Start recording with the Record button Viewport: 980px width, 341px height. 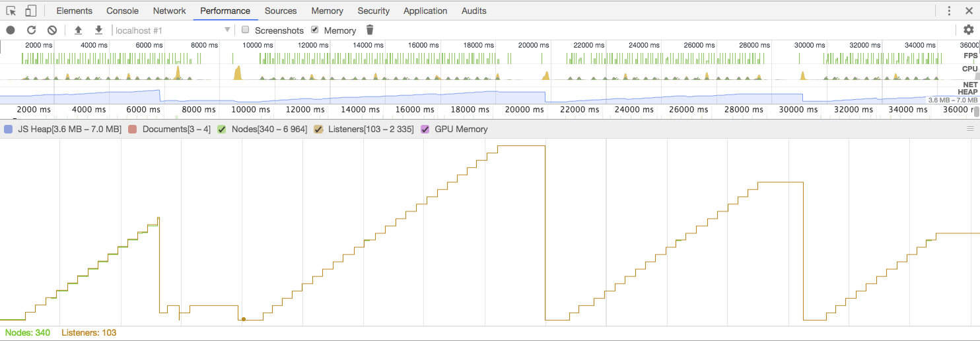click(x=11, y=30)
